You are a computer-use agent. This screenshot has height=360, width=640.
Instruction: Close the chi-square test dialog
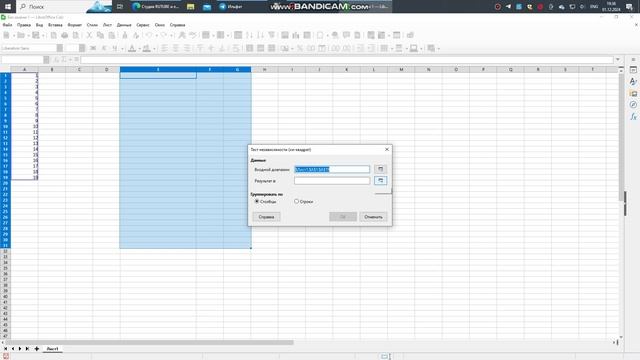pos(387,149)
